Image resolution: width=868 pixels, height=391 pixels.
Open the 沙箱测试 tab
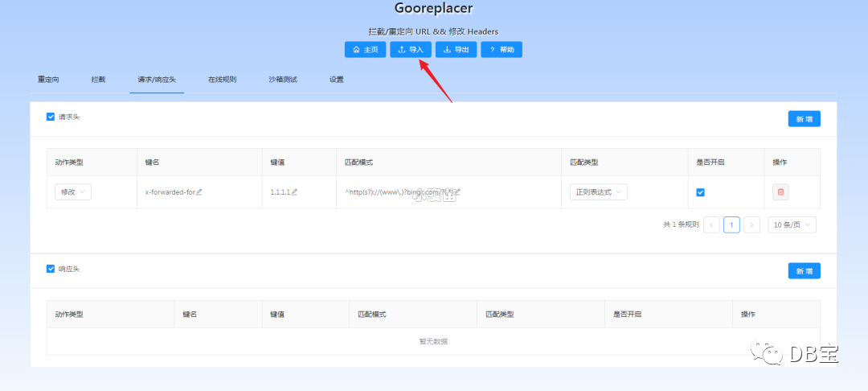coord(283,80)
